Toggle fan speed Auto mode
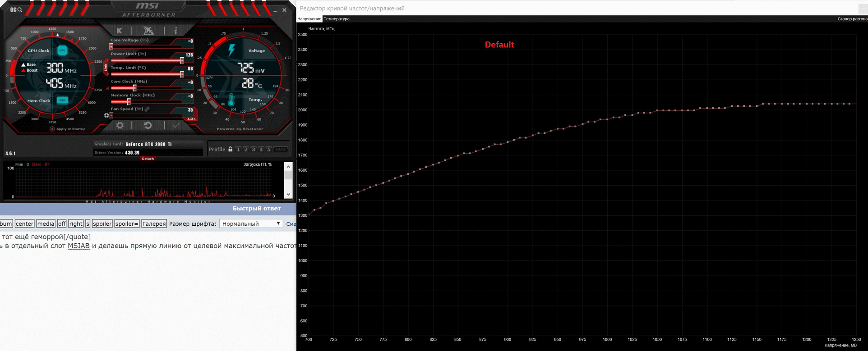This screenshot has height=351, width=868. (191, 119)
